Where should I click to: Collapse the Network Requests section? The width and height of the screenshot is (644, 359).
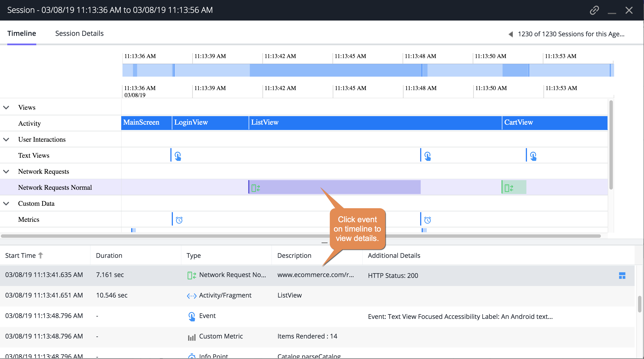[6, 172]
